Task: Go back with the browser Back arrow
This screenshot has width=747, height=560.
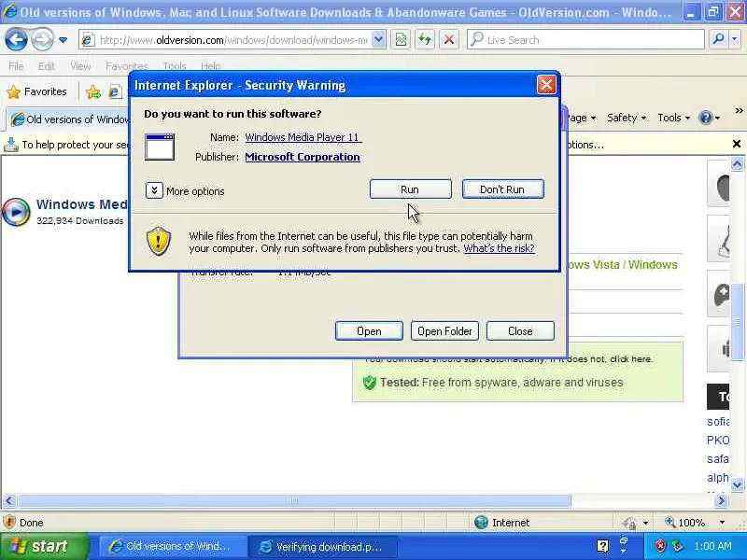Action: [x=16, y=40]
